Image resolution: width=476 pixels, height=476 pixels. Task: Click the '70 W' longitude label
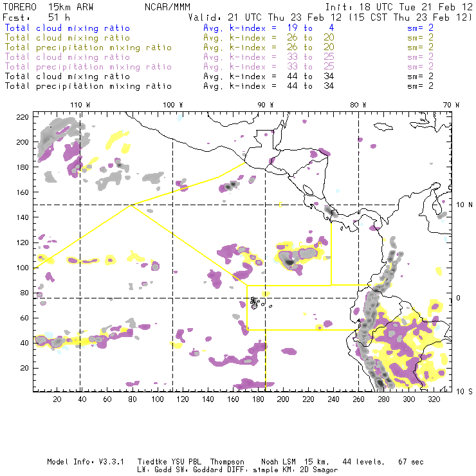[451, 105]
